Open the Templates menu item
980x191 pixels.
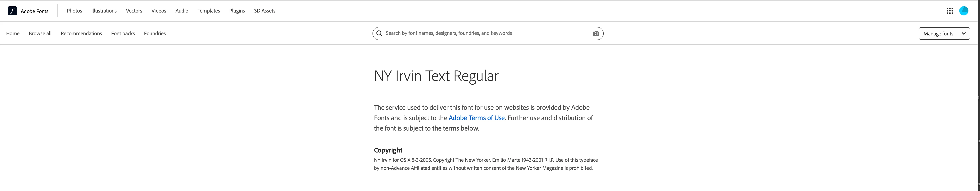click(x=208, y=11)
